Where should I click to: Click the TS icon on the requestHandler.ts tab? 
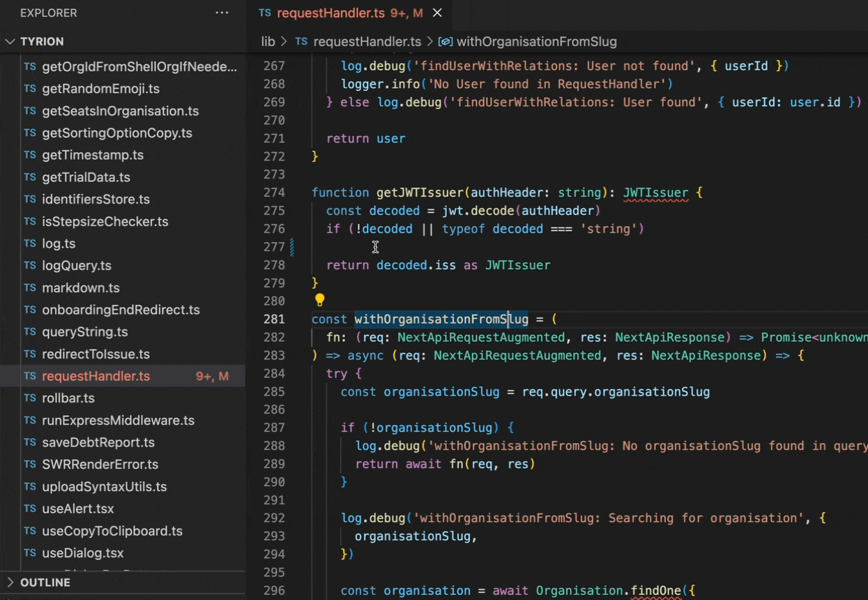265,13
